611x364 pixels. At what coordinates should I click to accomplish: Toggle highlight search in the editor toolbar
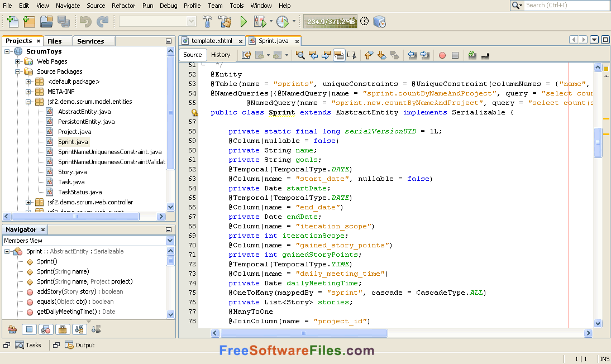[338, 55]
